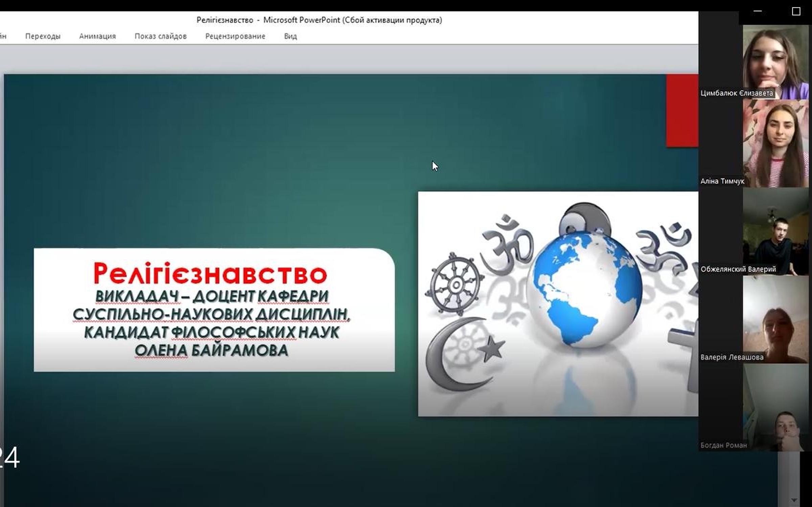Select the red rectangle shape on the slide
The height and width of the screenshot is (507, 812).
682,111
